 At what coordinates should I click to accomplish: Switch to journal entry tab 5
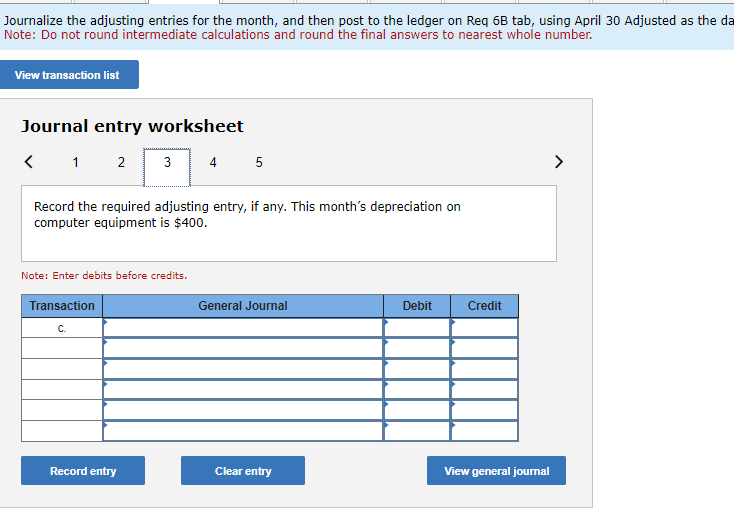[259, 162]
